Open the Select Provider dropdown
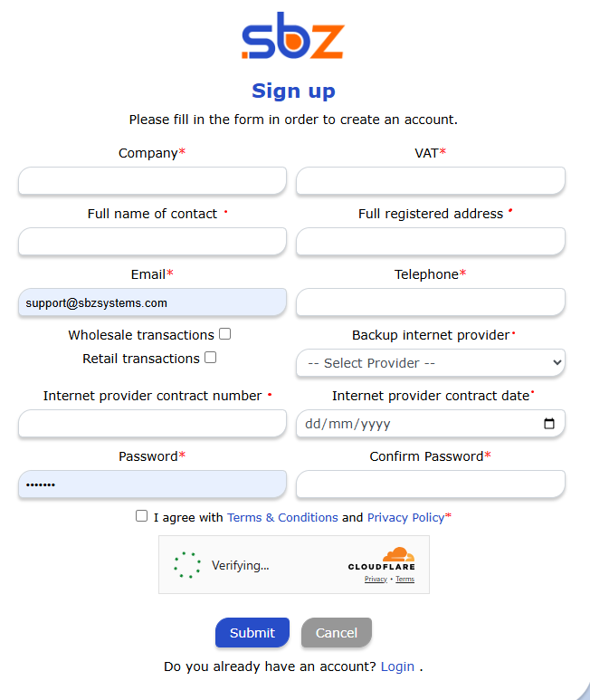 point(431,363)
